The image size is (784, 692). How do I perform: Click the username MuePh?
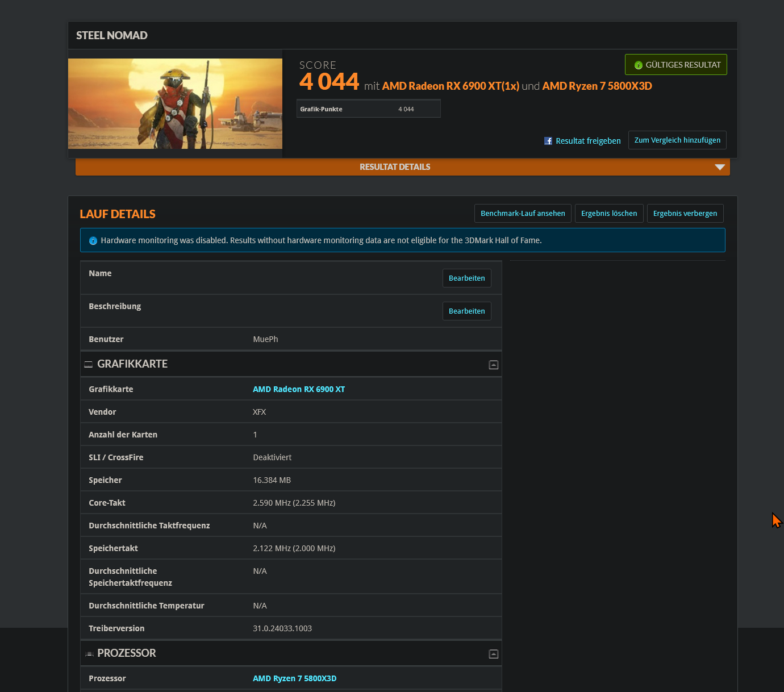265,339
